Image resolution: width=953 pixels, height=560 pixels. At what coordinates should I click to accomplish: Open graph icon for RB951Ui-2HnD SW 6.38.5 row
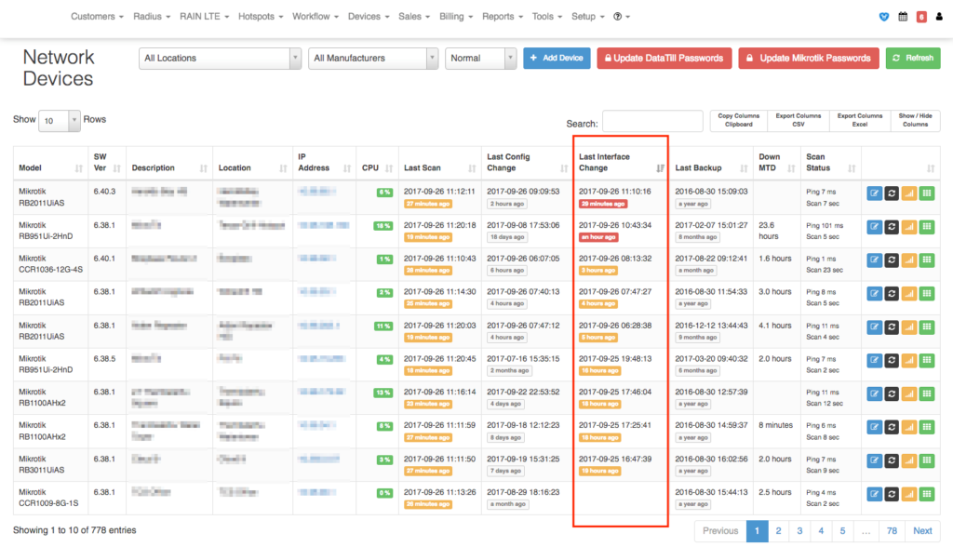point(909,361)
